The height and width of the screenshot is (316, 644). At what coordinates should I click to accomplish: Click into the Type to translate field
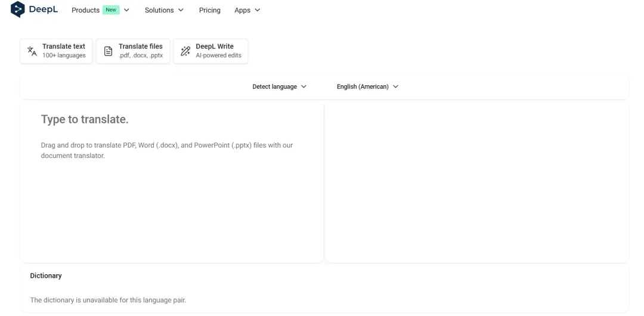click(x=172, y=182)
